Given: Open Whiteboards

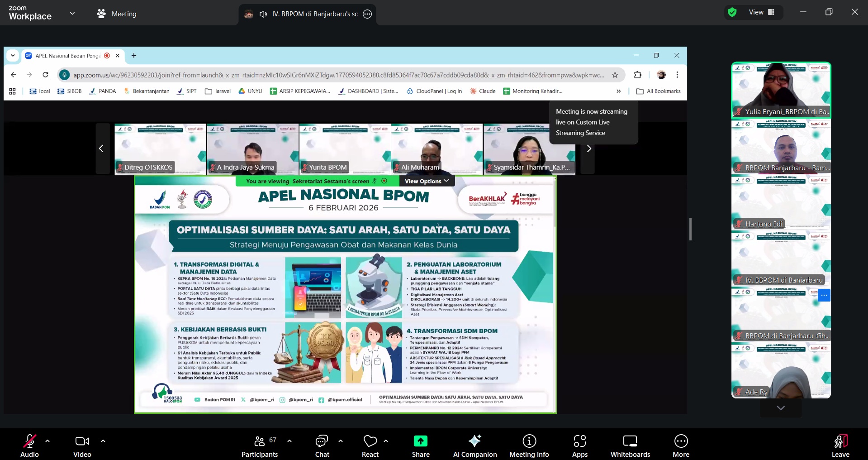Looking at the screenshot, I should (630, 446).
